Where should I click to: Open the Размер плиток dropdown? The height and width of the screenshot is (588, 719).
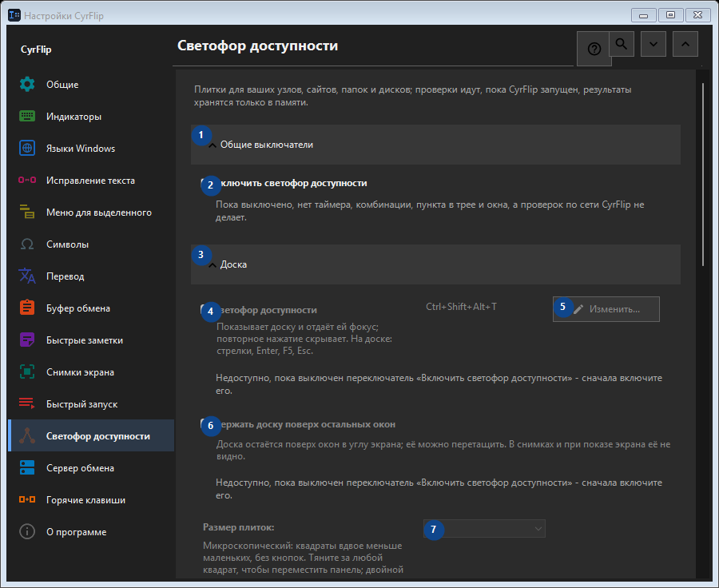484,529
